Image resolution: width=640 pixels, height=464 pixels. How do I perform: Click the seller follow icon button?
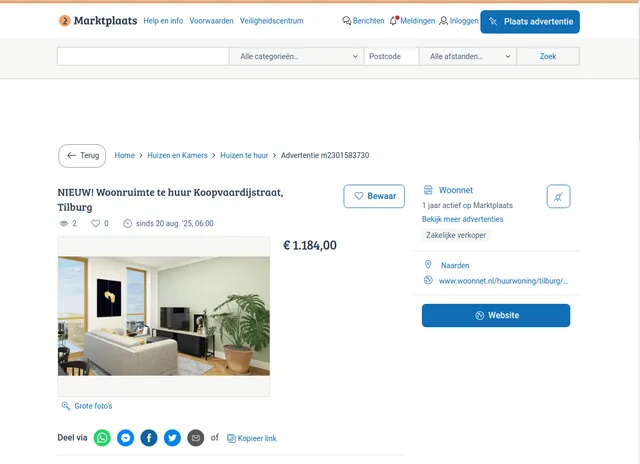558,197
